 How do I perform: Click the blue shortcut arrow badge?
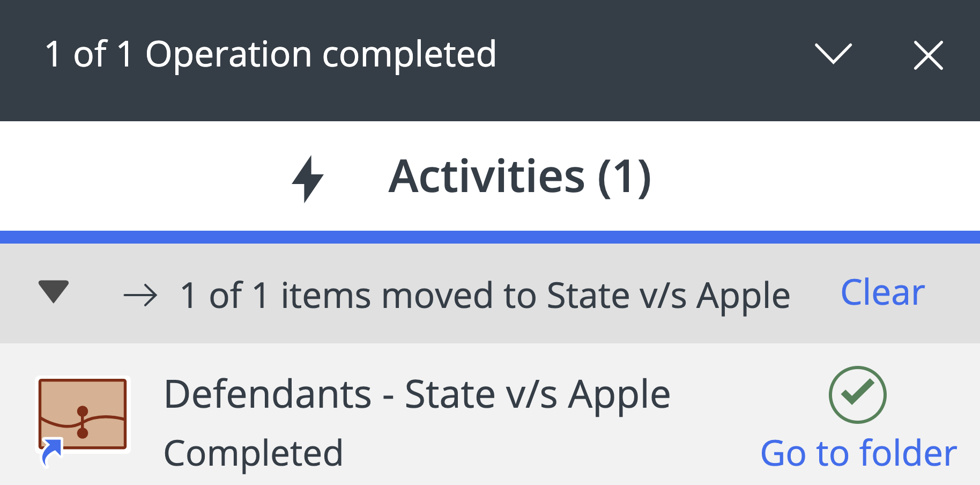click(51, 451)
